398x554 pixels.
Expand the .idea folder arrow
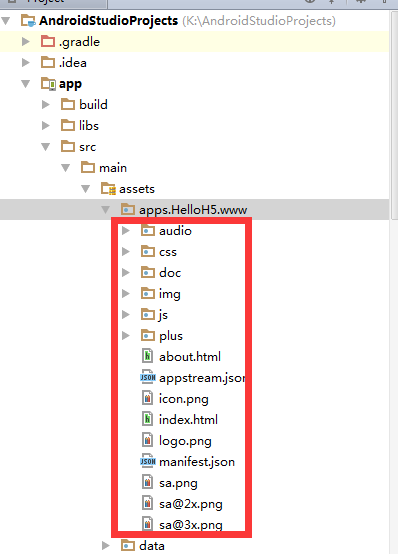25,63
